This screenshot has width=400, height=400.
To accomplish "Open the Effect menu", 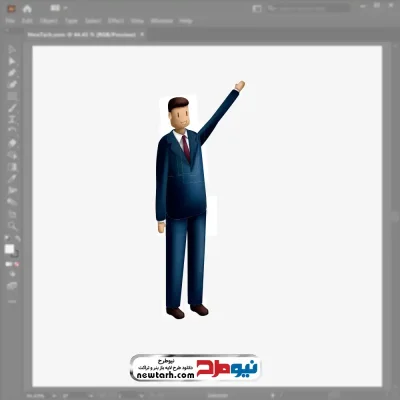I will [116, 21].
